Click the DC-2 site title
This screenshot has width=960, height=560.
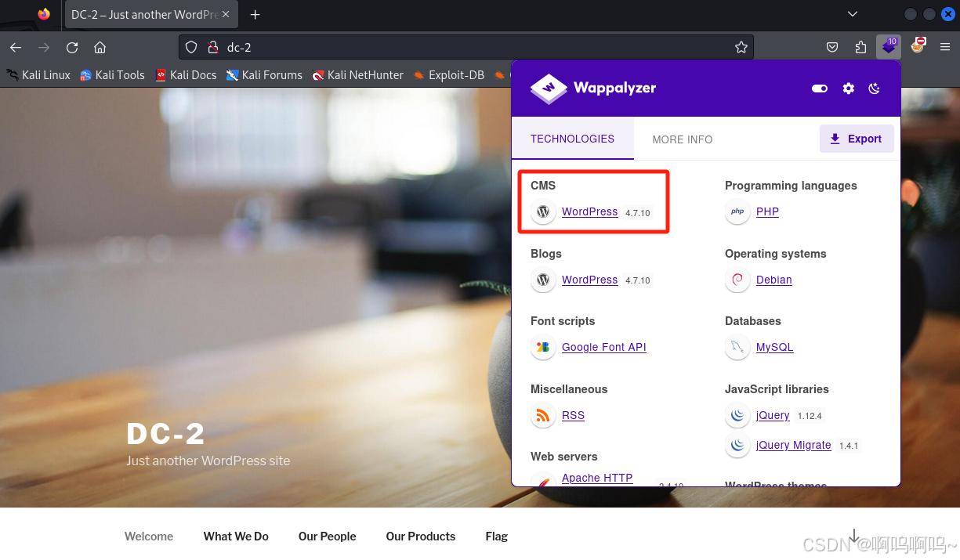tap(165, 434)
